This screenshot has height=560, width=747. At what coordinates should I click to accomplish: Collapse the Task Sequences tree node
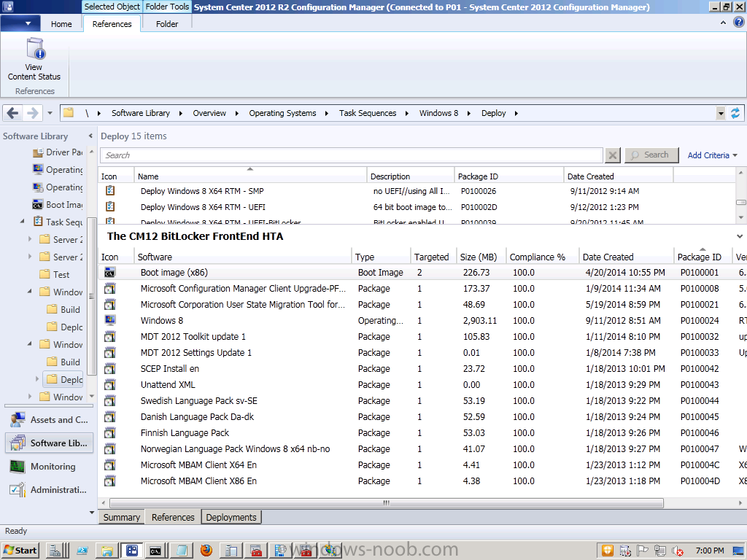(x=23, y=222)
